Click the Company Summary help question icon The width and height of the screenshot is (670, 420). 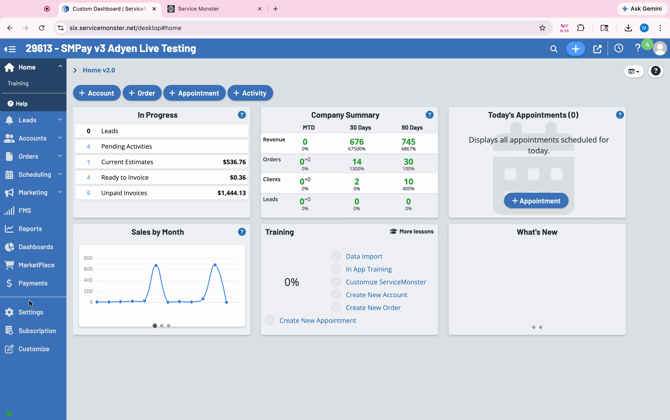(429, 115)
